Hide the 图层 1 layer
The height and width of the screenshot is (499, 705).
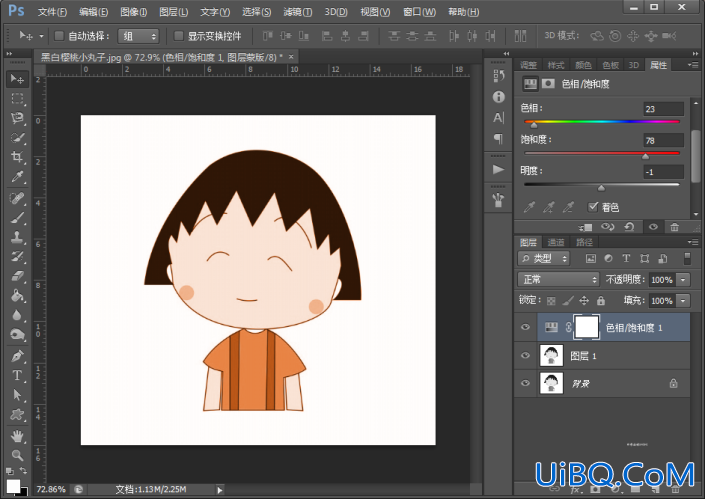click(525, 356)
